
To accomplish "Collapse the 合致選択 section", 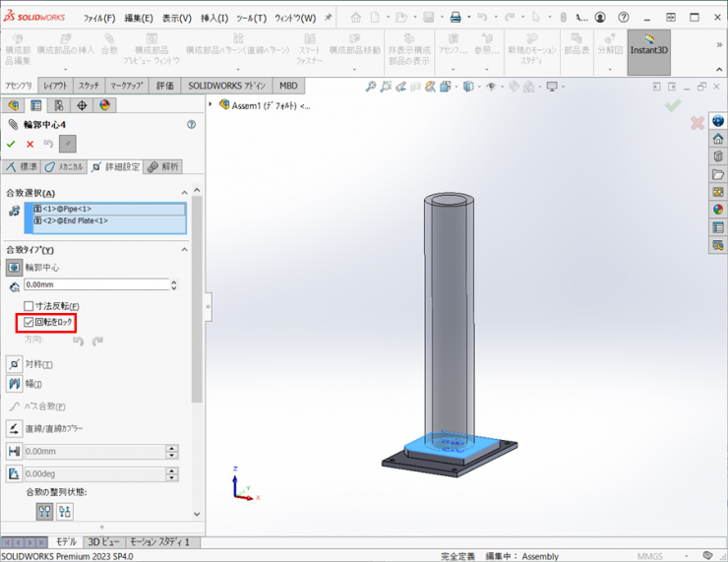I will (185, 193).
